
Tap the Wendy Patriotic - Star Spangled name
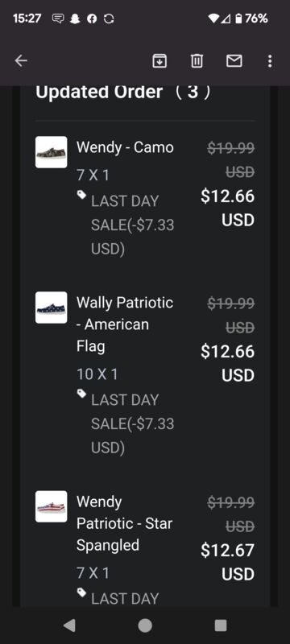point(125,523)
